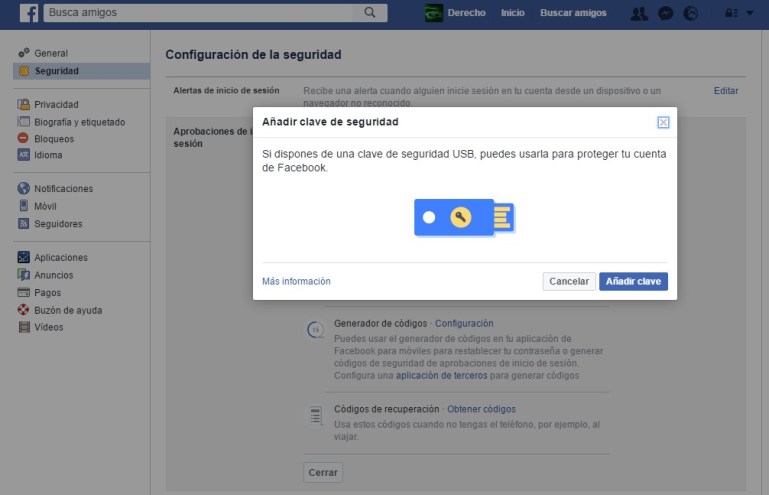Click the Generador de códigos clock icon
Screen dimensions: 769x495
tap(315, 329)
